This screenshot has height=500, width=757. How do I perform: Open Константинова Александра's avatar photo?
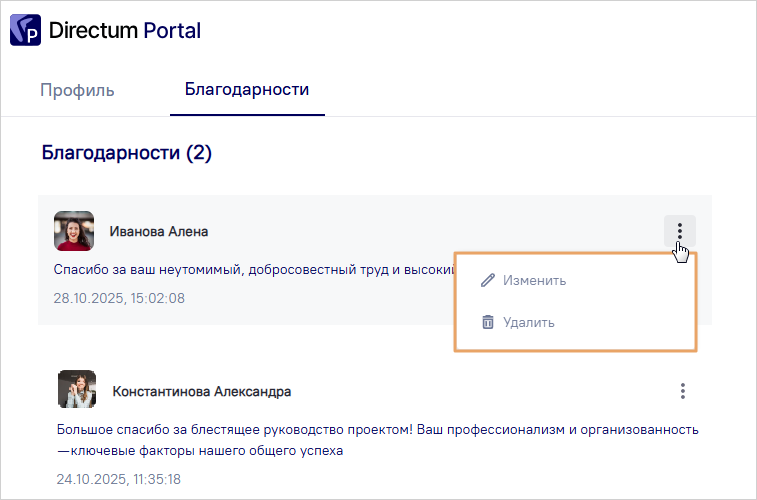(77, 390)
